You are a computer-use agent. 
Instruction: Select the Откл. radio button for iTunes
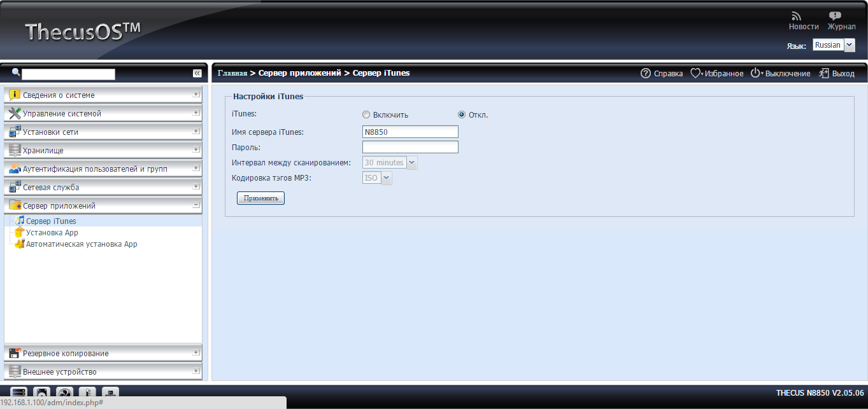[x=462, y=115]
